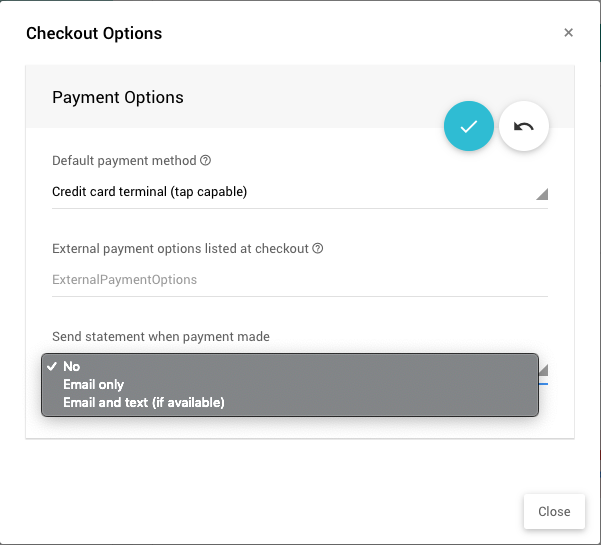Close dialog using the top-right X icon
601x545 pixels.
point(568,33)
